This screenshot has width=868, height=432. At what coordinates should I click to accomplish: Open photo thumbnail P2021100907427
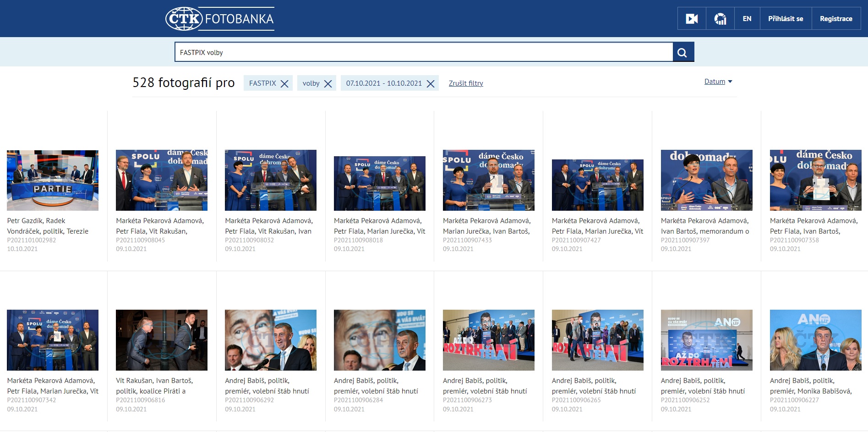tap(598, 185)
